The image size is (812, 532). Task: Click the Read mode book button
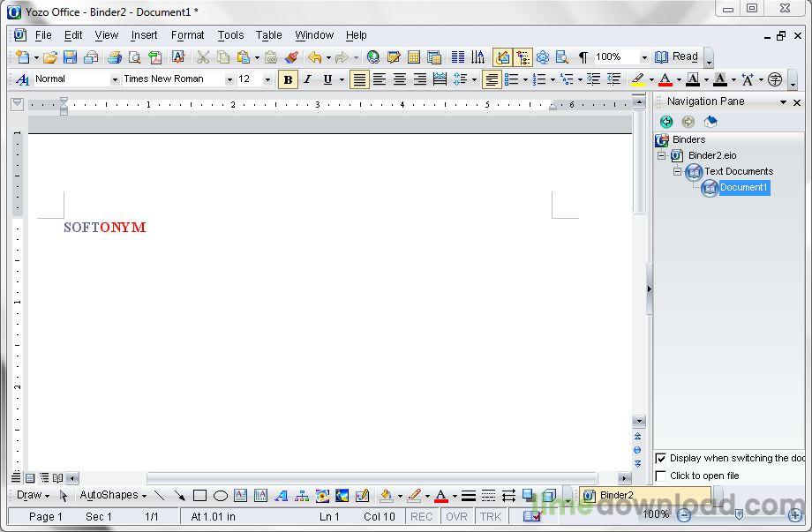pos(676,57)
